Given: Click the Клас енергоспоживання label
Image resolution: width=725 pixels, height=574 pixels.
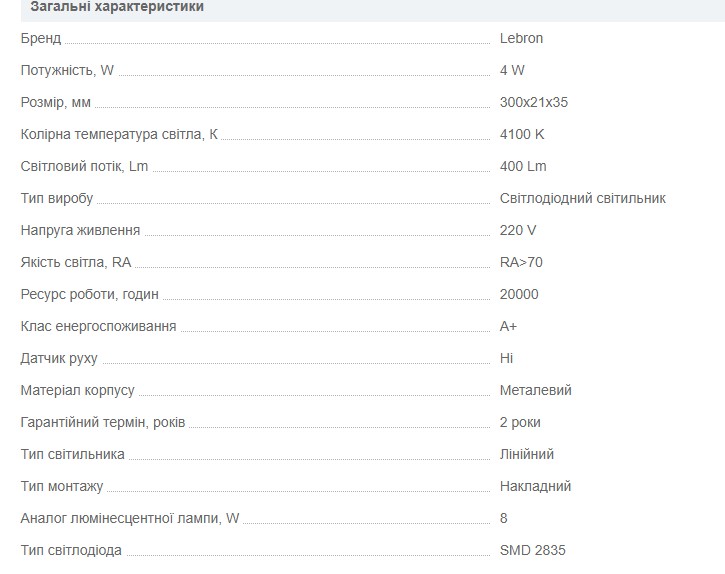Looking at the screenshot, I should point(98,326).
